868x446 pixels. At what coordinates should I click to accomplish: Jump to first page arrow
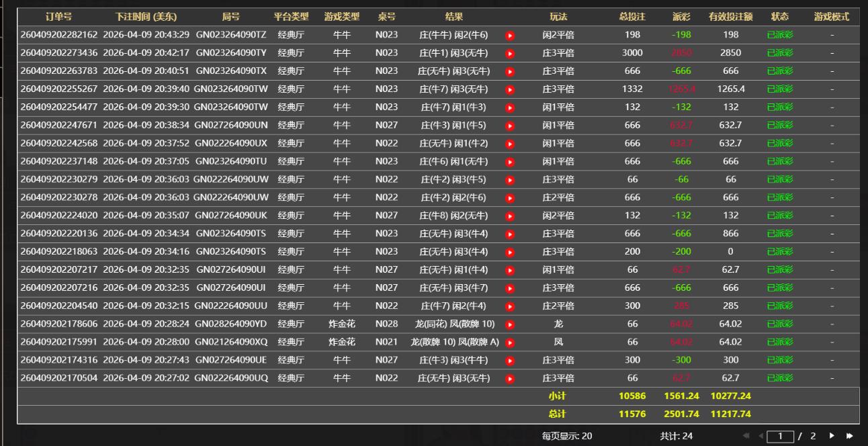[746, 436]
